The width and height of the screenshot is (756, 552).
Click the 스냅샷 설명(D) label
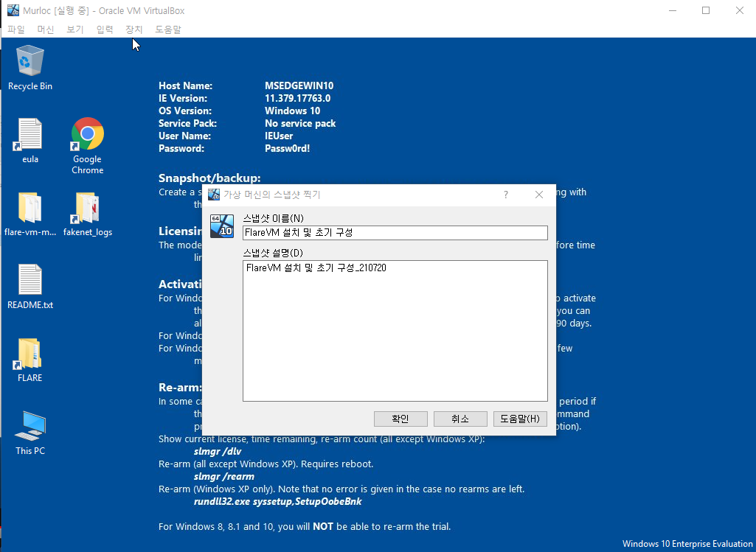tap(273, 253)
